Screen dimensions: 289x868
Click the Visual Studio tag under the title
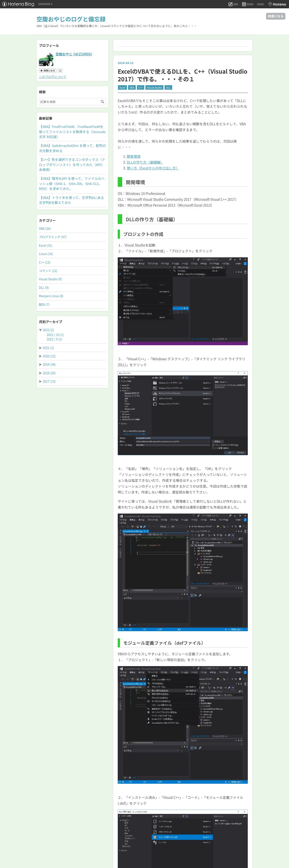[154, 88]
